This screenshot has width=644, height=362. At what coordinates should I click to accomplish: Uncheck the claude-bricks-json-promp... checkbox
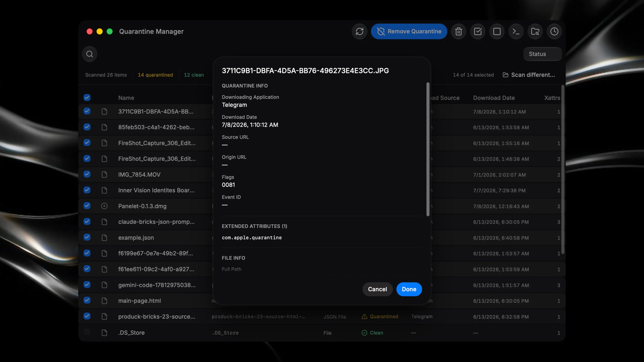pyautogui.click(x=87, y=221)
